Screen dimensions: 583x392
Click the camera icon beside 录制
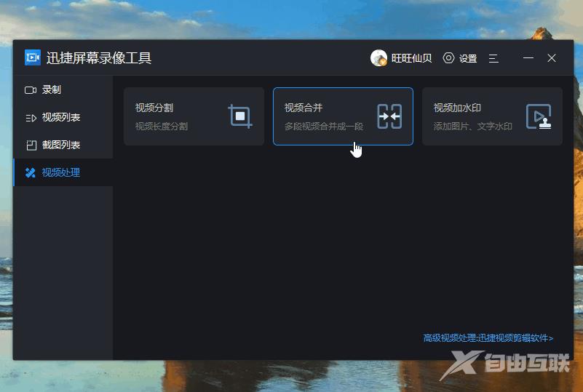(31, 90)
